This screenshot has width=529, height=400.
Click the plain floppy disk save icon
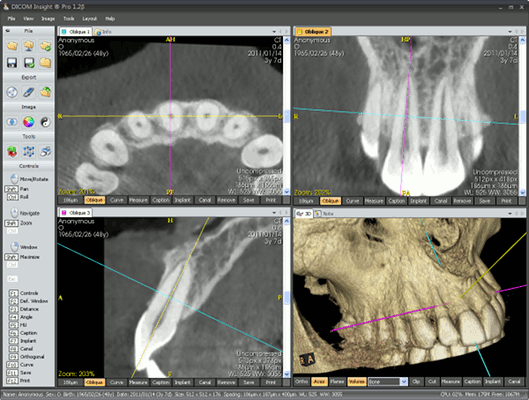[x=12, y=62]
